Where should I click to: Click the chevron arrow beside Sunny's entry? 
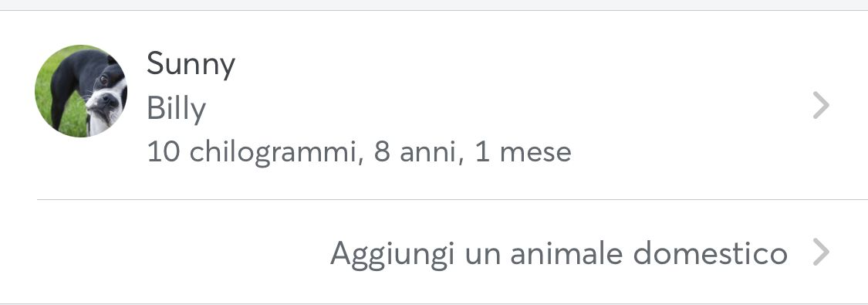click(x=821, y=105)
